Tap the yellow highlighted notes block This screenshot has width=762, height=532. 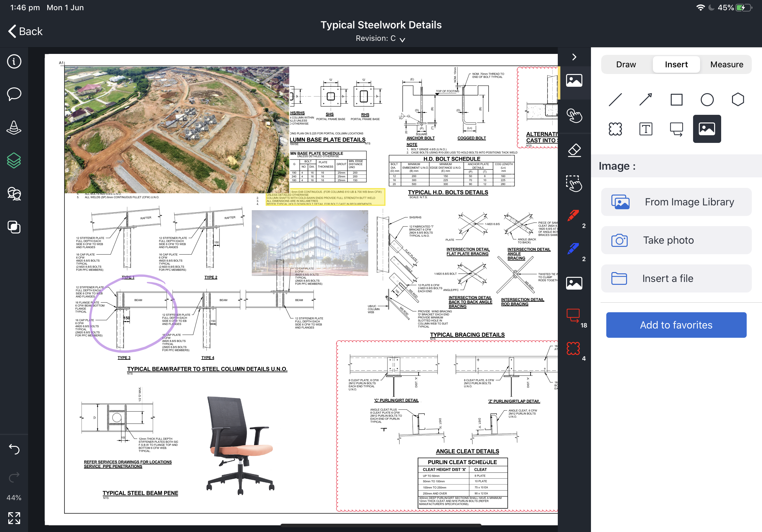(x=325, y=198)
